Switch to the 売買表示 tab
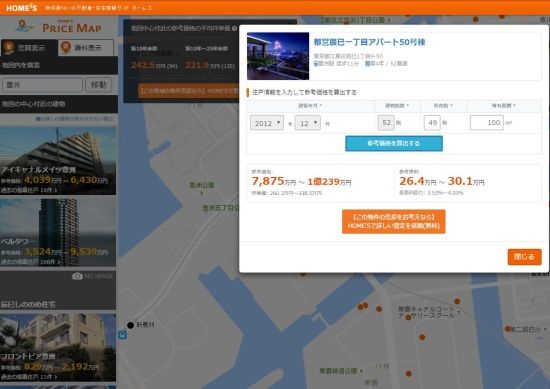This screenshot has height=389, width=550. point(29,48)
